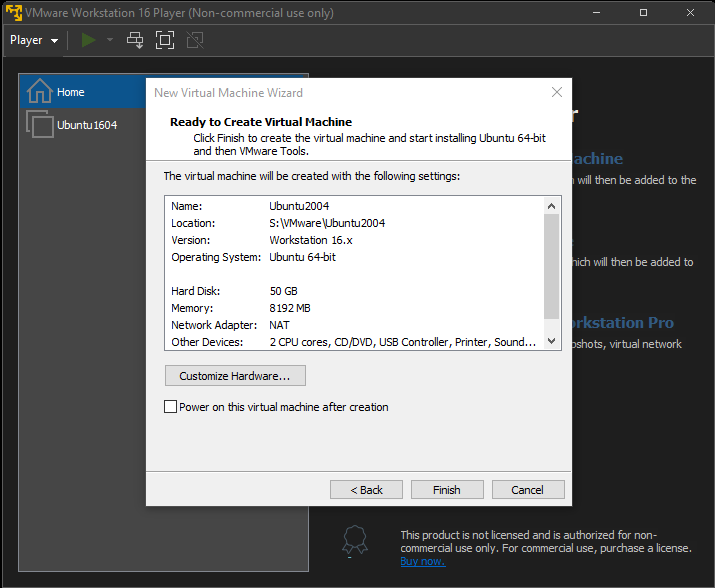Close the VMware Player window
This screenshot has width=715, height=588.
(x=690, y=13)
